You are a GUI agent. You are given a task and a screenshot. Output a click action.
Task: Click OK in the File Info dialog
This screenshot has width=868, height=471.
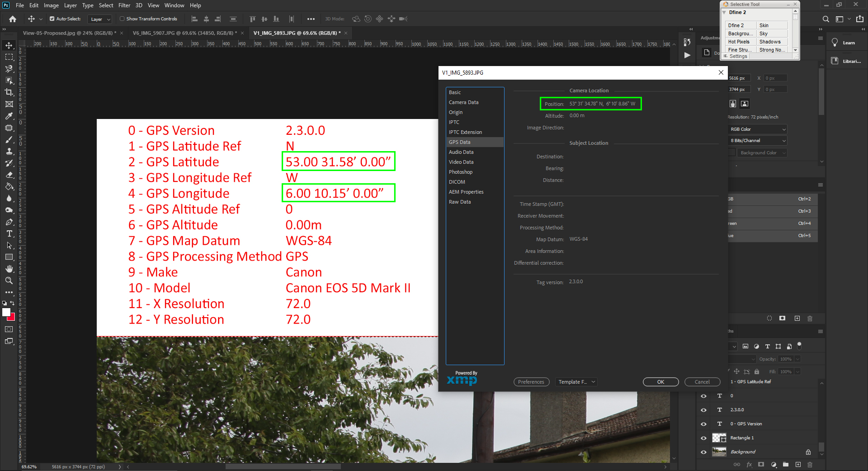pyautogui.click(x=660, y=382)
